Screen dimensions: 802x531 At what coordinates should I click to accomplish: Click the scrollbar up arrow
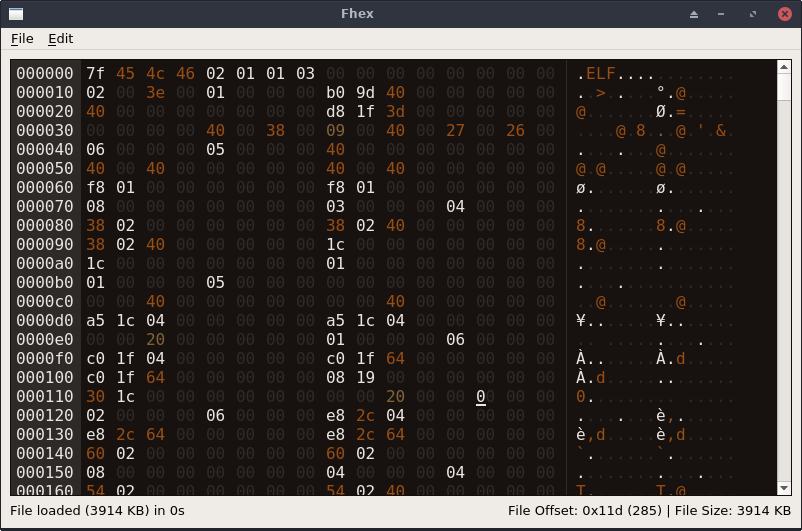click(784, 67)
